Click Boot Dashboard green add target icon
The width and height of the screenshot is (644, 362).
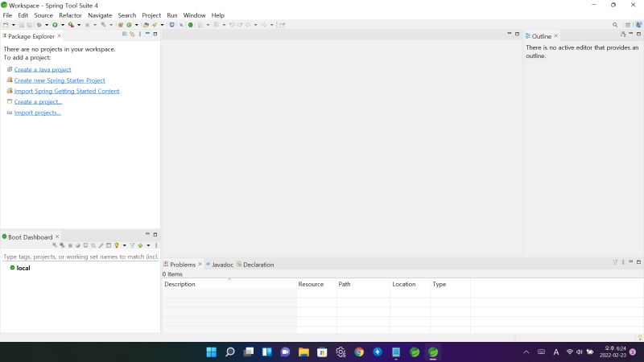click(x=140, y=245)
